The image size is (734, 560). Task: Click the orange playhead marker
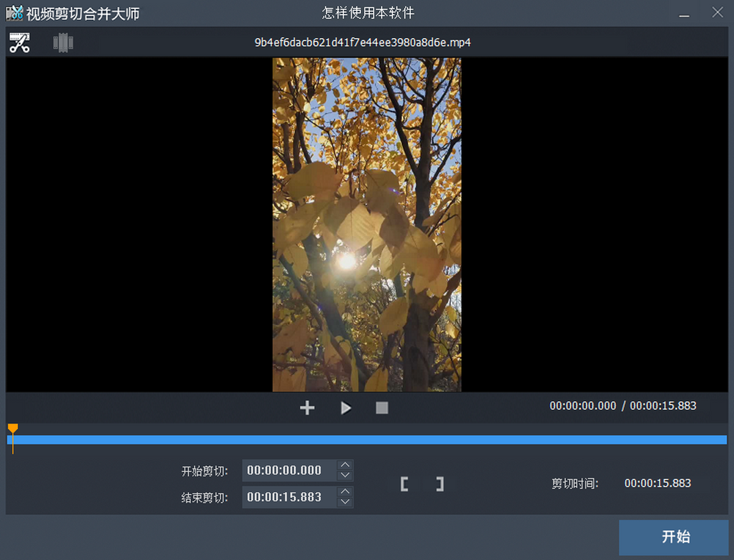(x=12, y=429)
